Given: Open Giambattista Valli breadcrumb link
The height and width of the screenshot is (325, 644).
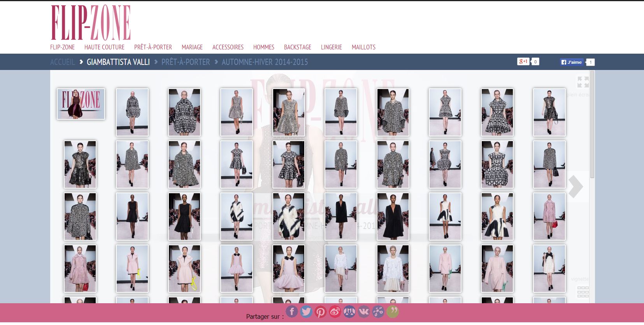Looking at the screenshot, I should tap(118, 62).
